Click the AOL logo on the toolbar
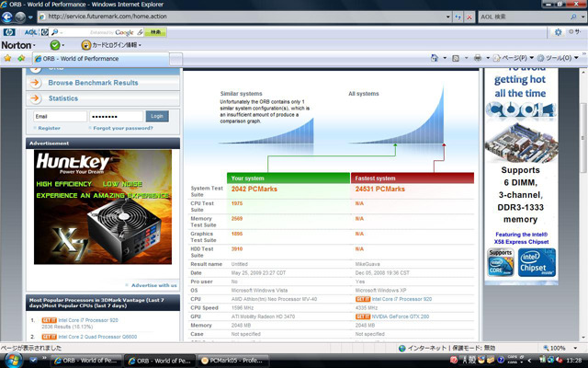Screen dimensions: 588x368 click(x=30, y=32)
